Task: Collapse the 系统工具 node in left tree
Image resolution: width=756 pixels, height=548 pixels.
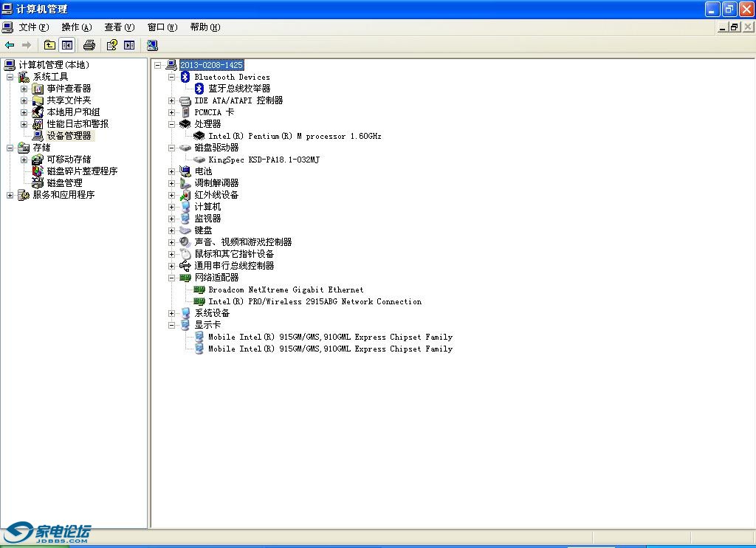Action: (x=10, y=78)
